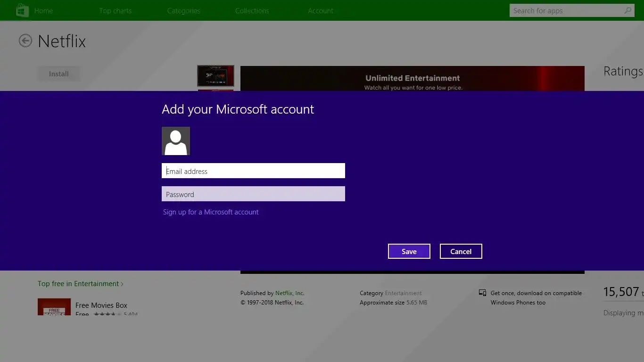Screen dimensions: 644x362
Task: Open the Netflix, Inc. publisher link
Action: point(290,293)
